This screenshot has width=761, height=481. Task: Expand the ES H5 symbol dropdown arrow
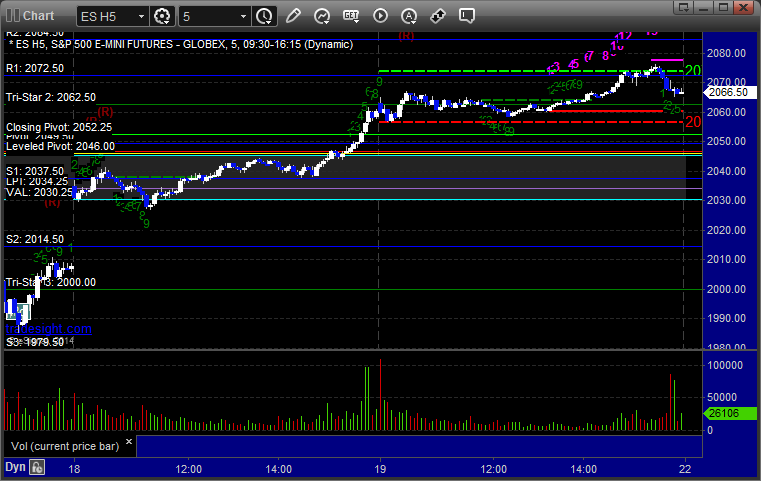(141, 17)
